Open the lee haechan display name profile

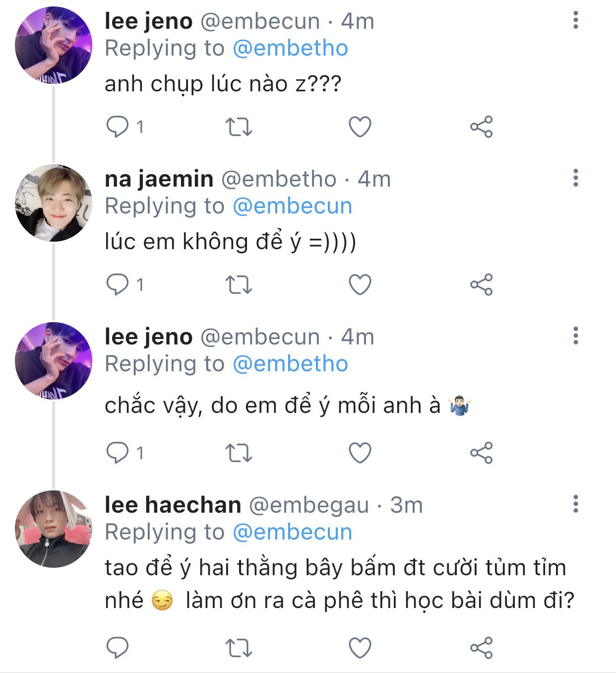pos(173,505)
